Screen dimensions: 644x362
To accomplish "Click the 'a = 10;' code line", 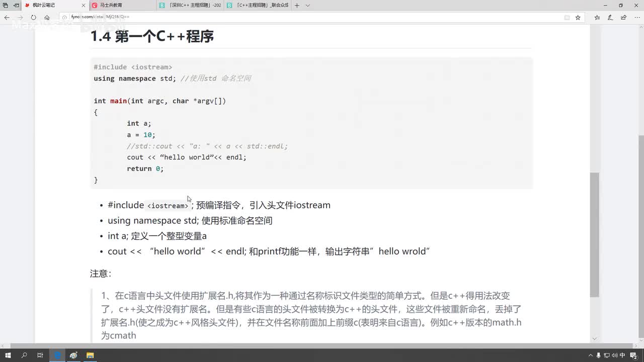I will [x=141, y=135].
